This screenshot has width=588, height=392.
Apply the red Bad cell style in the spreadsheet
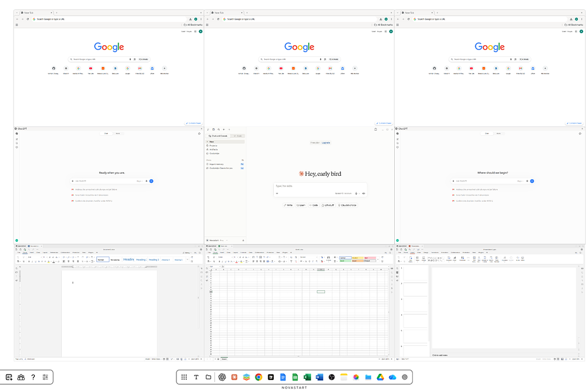point(370,258)
